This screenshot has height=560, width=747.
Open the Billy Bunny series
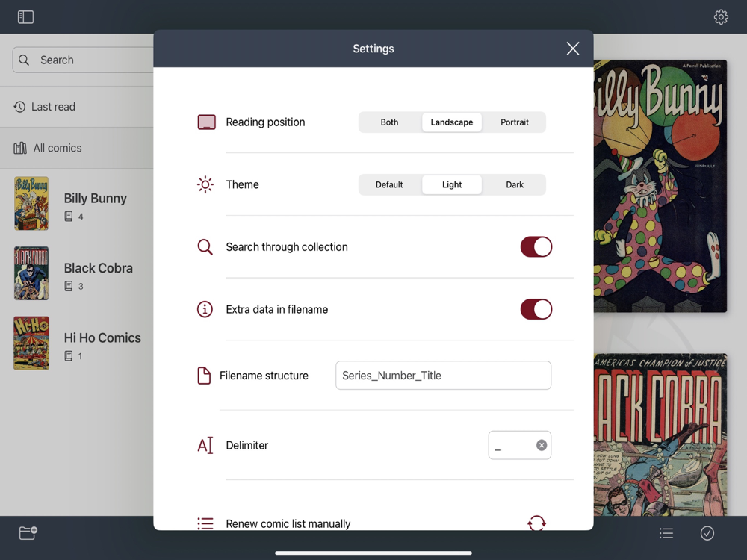pyautogui.click(x=77, y=203)
